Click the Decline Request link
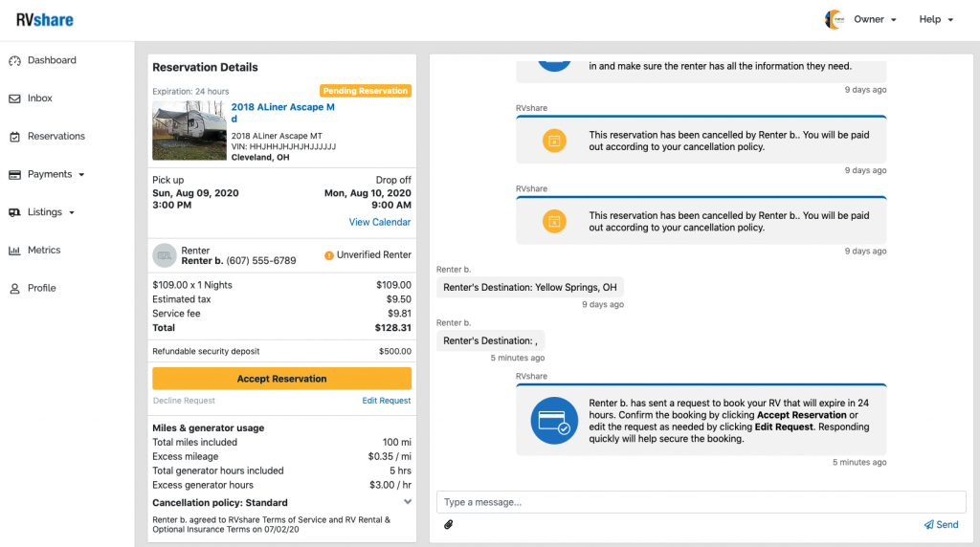This screenshot has width=980, height=547. (x=184, y=401)
